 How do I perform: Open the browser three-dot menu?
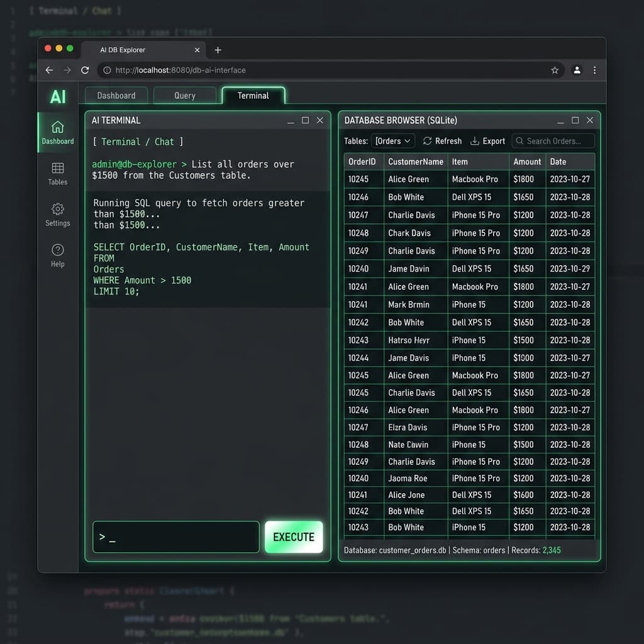tap(594, 70)
